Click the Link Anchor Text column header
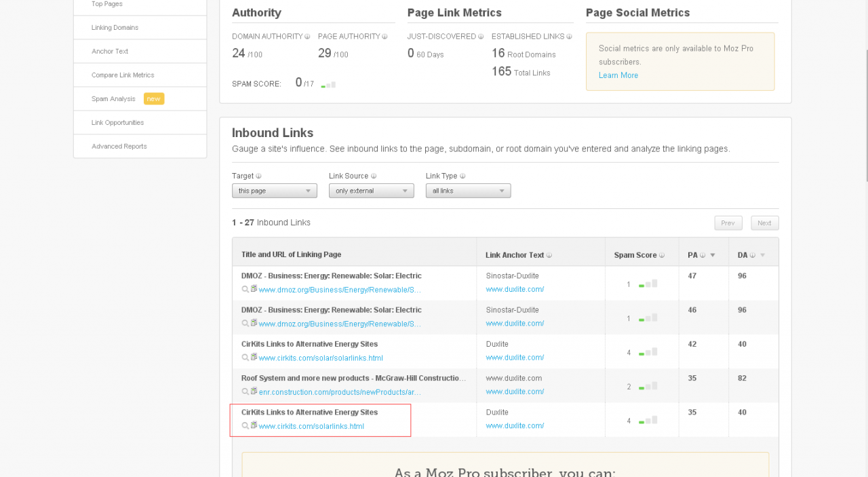The image size is (868, 477). pyautogui.click(x=515, y=255)
